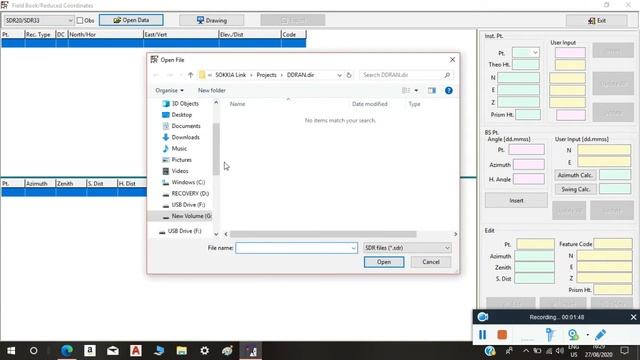Screen dimensions: 640x360
Task: Expand the File name dropdown arrow
Action: 353,248
